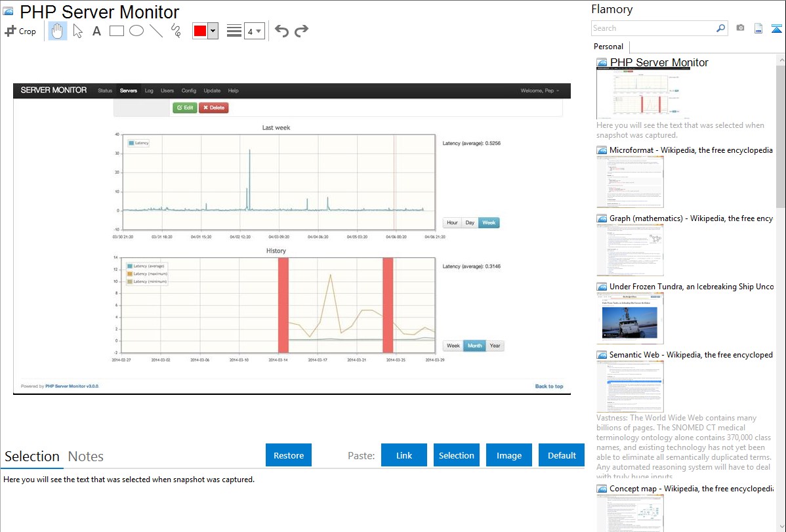Click the green Edit button
This screenshot has height=532, width=786.
[185, 108]
